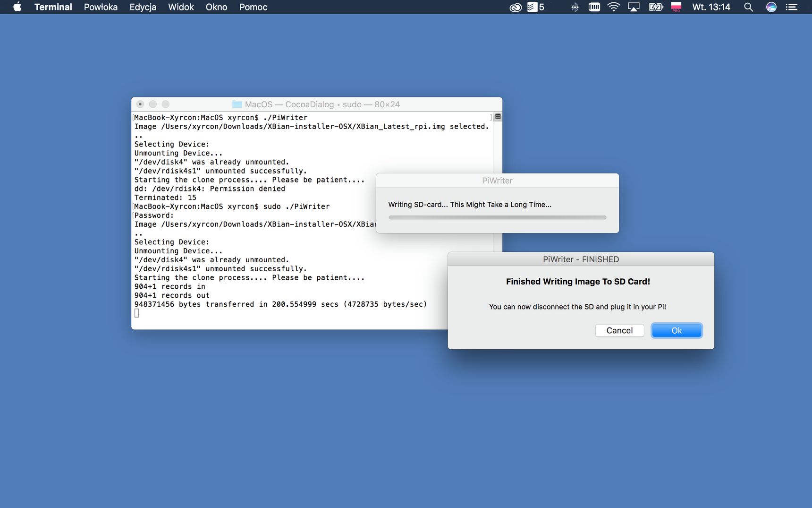Click the AirPlay display icon
The height and width of the screenshot is (508, 812).
(x=634, y=7)
